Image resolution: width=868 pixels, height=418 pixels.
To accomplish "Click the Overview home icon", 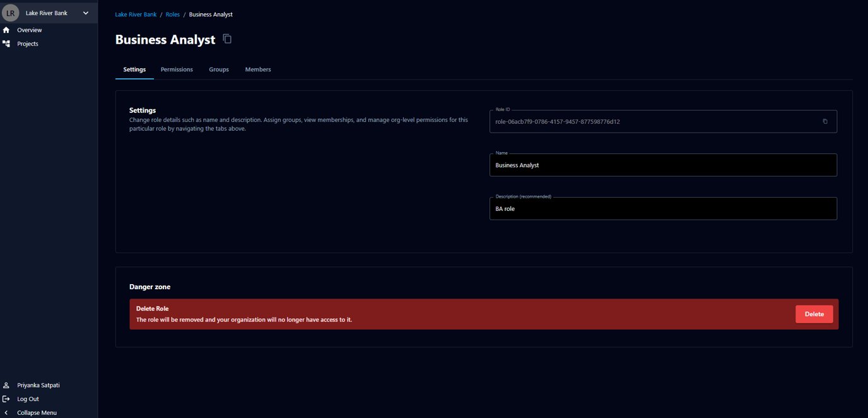I will tap(6, 30).
